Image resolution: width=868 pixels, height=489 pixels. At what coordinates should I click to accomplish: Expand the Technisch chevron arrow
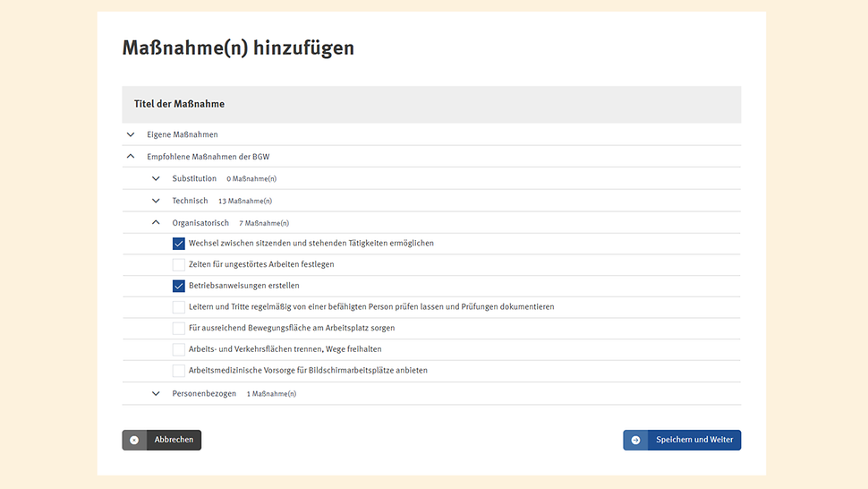click(x=156, y=201)
